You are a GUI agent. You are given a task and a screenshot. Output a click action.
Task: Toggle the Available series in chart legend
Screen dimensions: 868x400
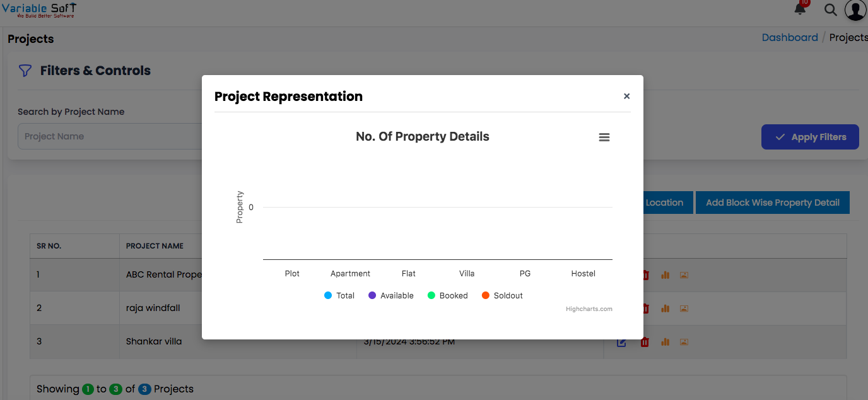point(391,295)
